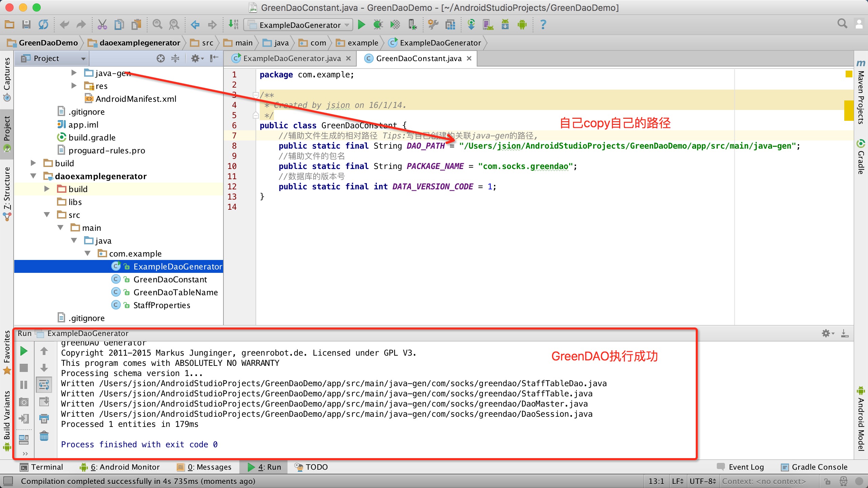Open the SDK Manager icon
868x488 pixels.
click(505, 24)
